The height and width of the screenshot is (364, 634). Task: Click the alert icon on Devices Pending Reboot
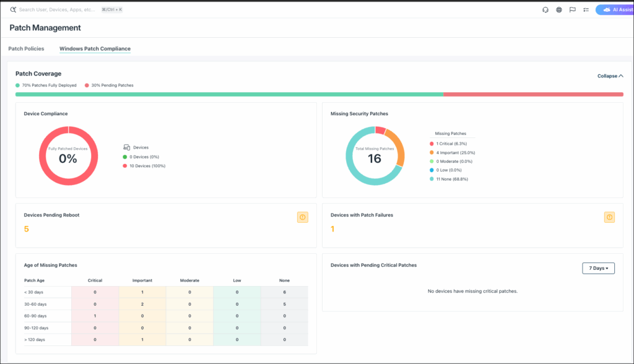pos(303,217)
